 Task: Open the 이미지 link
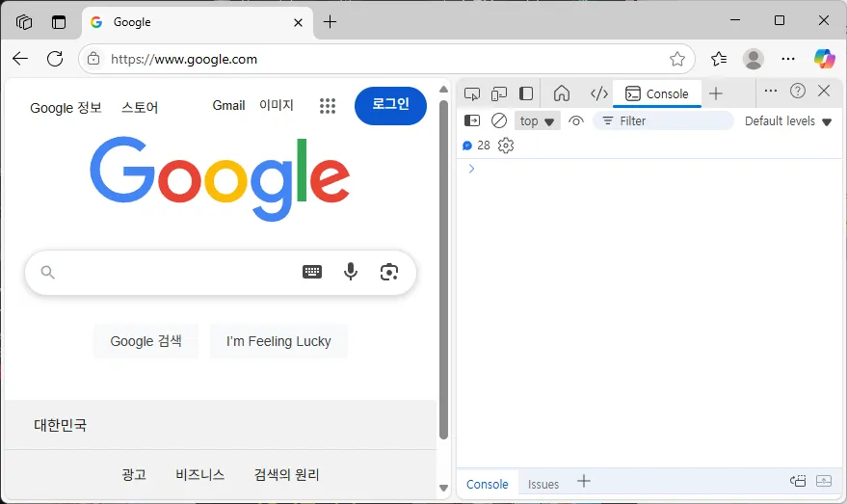coord(276,105)
